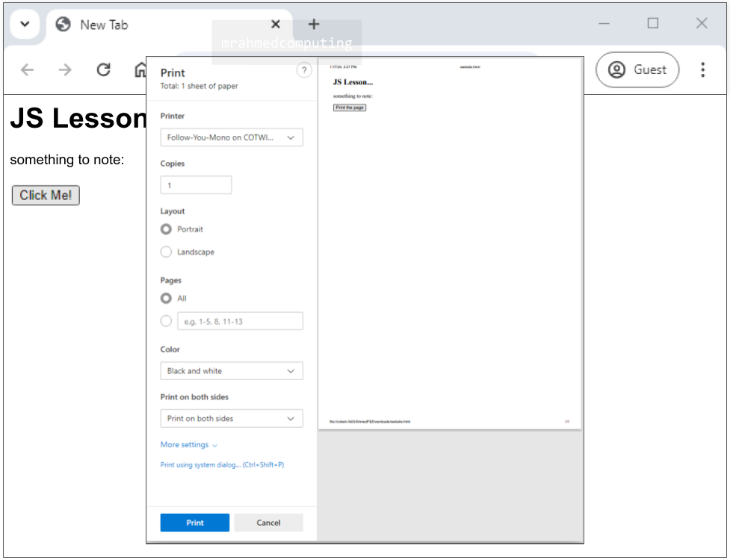Open Print on both sides dropdown
Image resolution: width=730 pixels, height=560 pixels.
point(232,419)
